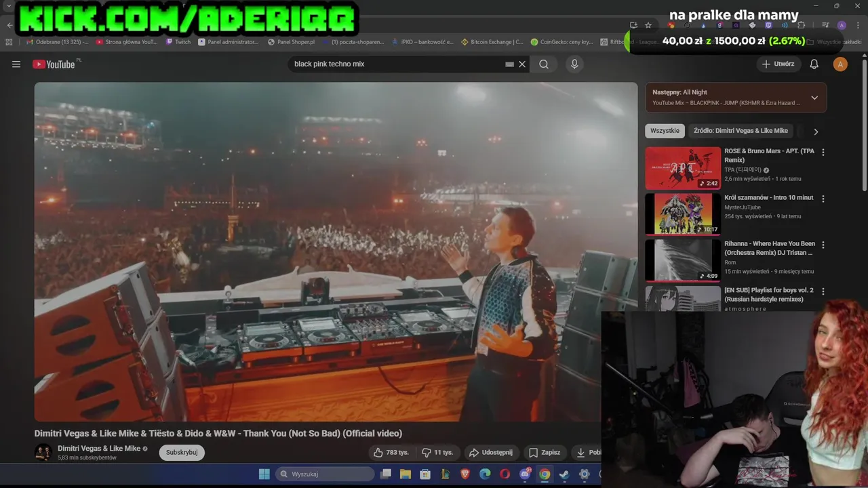The width and height of the screenshot is (868, 488).
Task: Click the Wyszukaj taskbar search box
Action: coord(325,474)
